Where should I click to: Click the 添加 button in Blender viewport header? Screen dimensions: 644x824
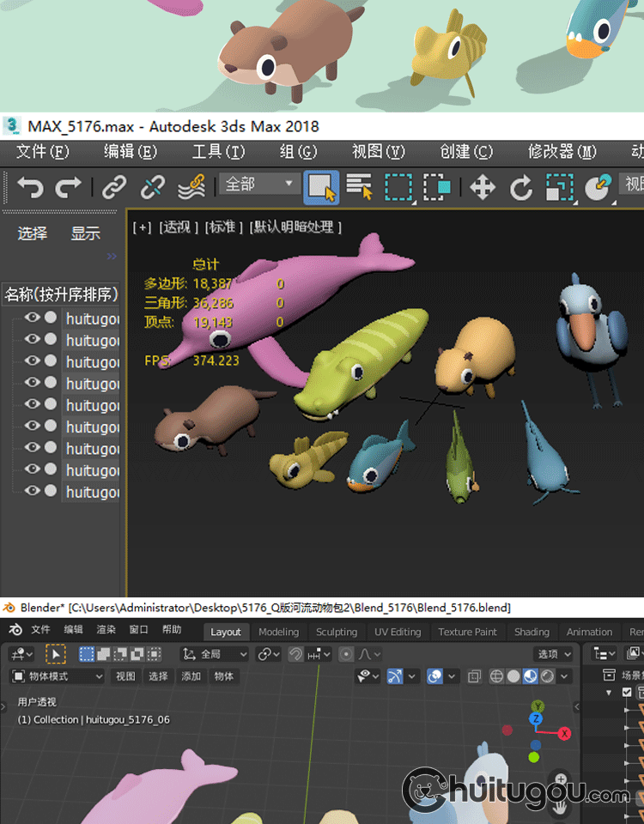[191, 676]
